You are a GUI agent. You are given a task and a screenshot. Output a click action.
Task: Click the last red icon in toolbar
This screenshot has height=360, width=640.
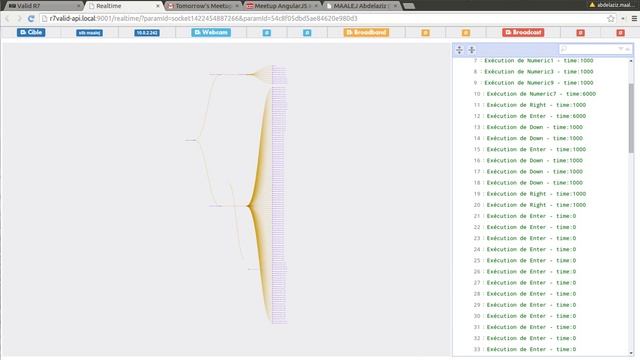tap(620, 33)
